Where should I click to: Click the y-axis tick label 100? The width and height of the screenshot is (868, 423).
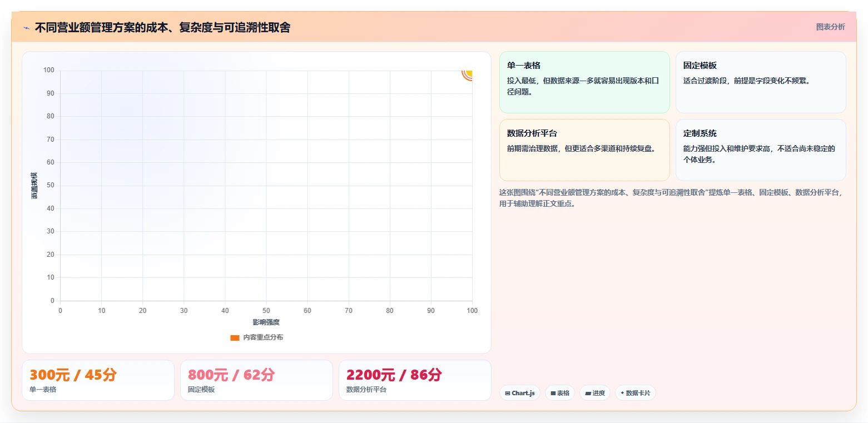click(x=49, y=70)
